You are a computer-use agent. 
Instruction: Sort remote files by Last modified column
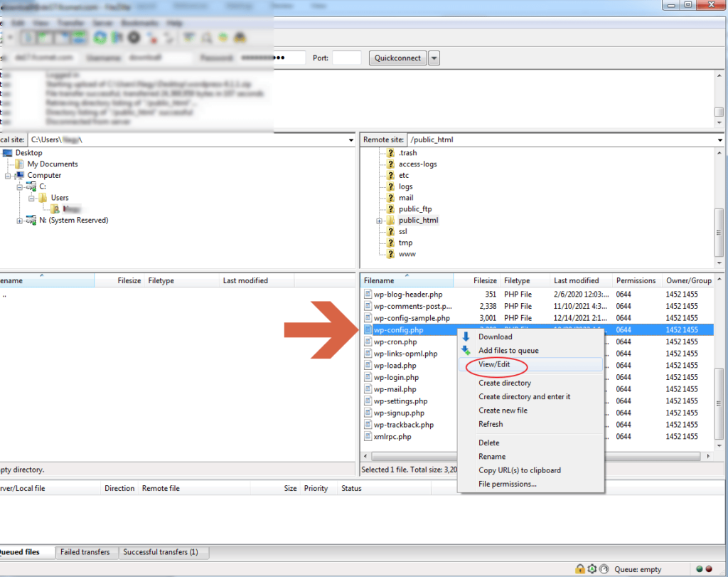tap(581, 280)
